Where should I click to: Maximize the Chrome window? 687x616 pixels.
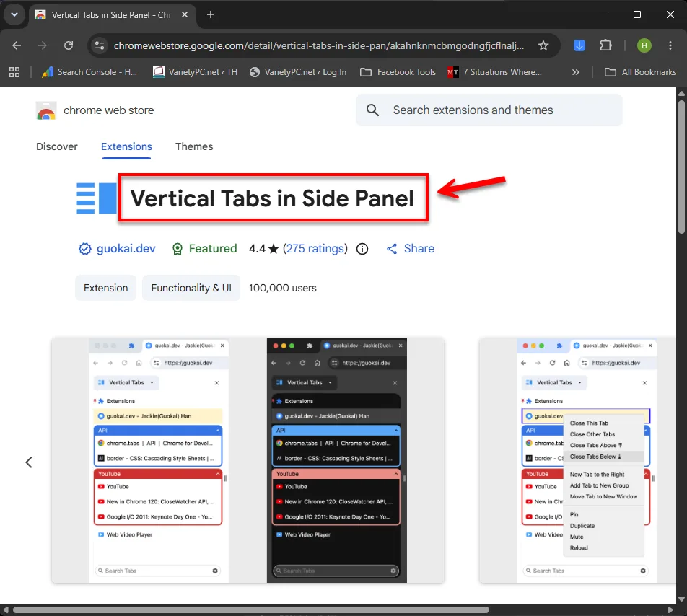click(x=637, y=14)
